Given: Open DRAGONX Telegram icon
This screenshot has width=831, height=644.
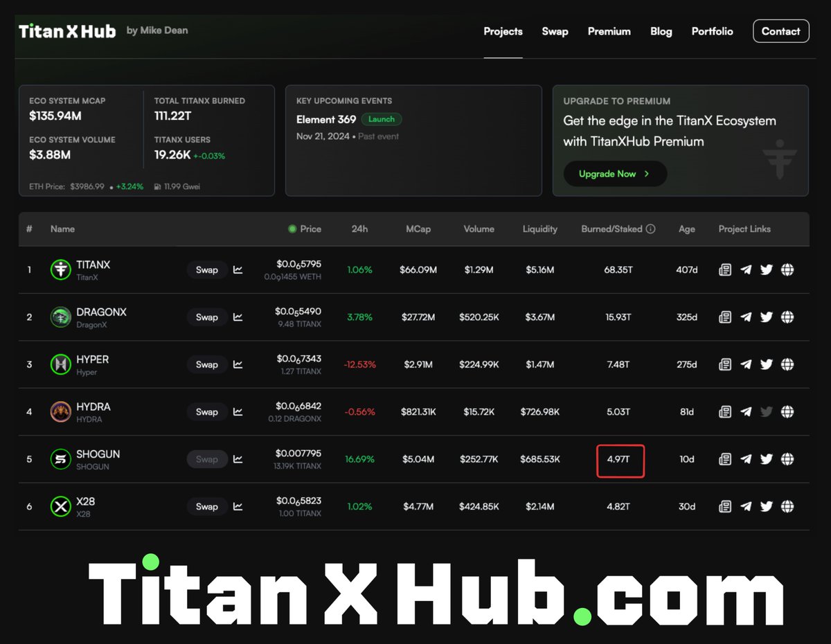Looking at the screenshot, I should pyautogui.click(x=746, y=317).
